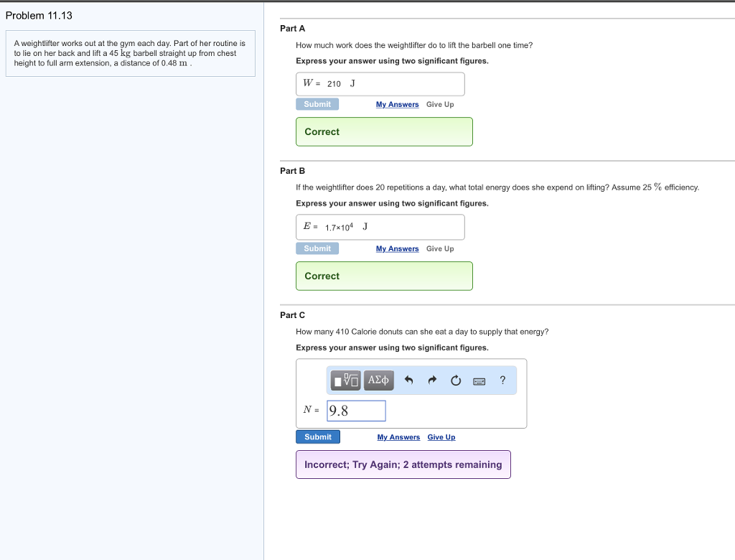
Task: Open the Greek symbols ΑΣΦ palette
Action: (x=378, y=380)
